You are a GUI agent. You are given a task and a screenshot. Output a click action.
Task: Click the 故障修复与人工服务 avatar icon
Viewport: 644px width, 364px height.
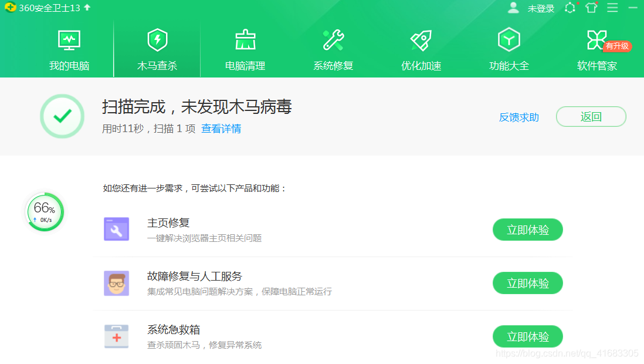tap(116, 283)
